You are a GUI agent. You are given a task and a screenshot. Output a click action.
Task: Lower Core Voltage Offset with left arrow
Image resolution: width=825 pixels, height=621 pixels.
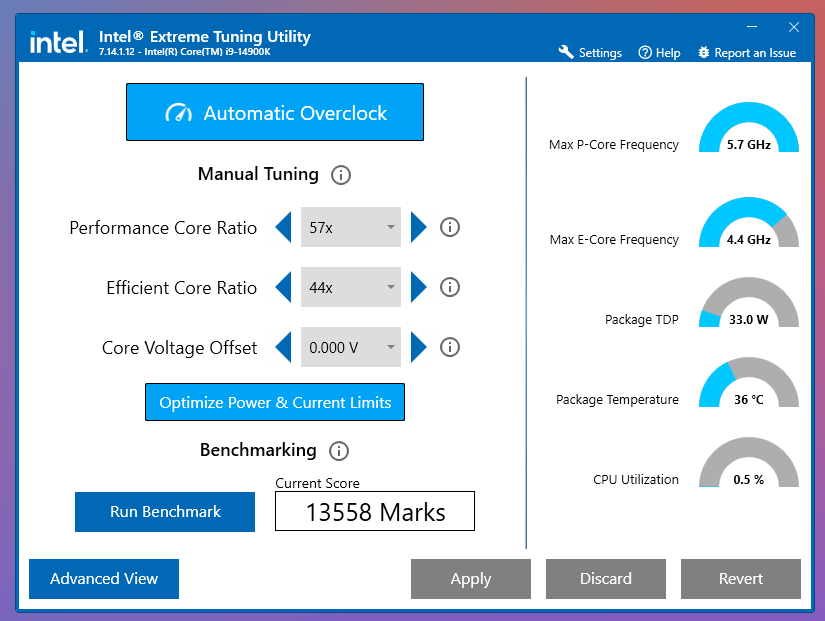pos(284,347)
